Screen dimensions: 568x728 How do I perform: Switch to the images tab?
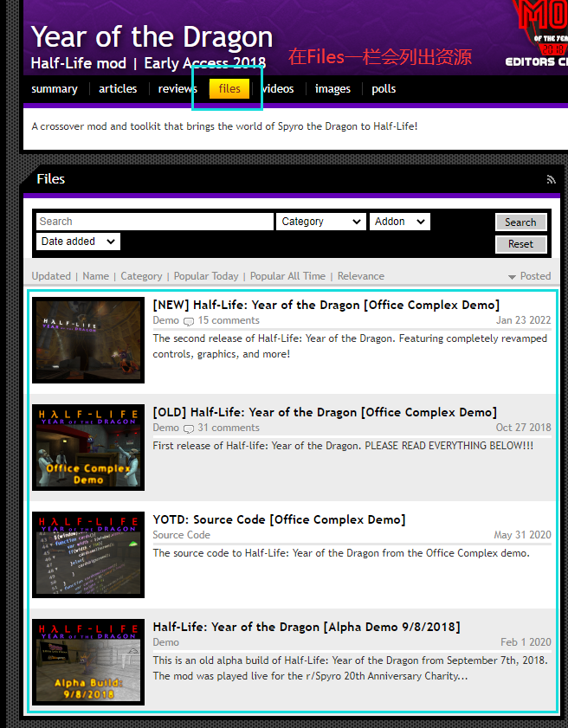(x=332, y=88)
